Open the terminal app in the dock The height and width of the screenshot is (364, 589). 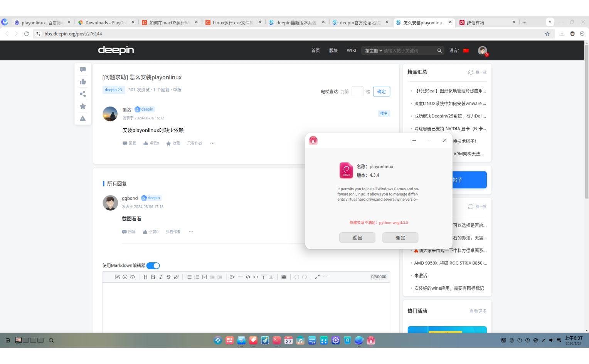[277, 341]
